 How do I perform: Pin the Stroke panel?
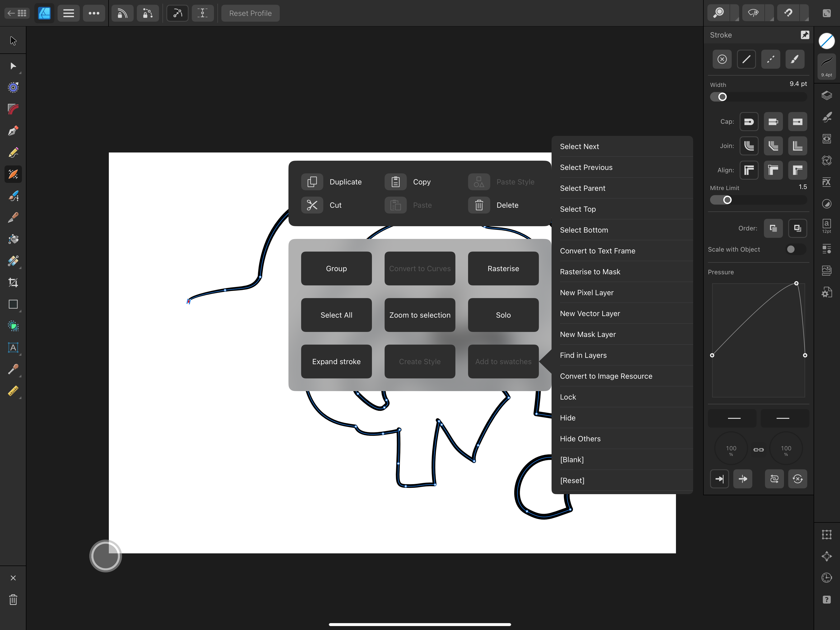[x=805, y=35]
